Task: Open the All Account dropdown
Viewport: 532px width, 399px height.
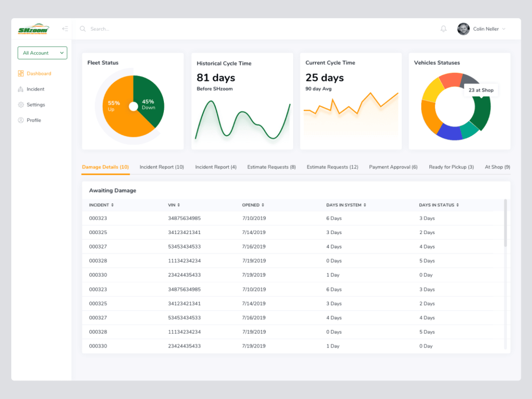Action: click(x=42, y=53)
